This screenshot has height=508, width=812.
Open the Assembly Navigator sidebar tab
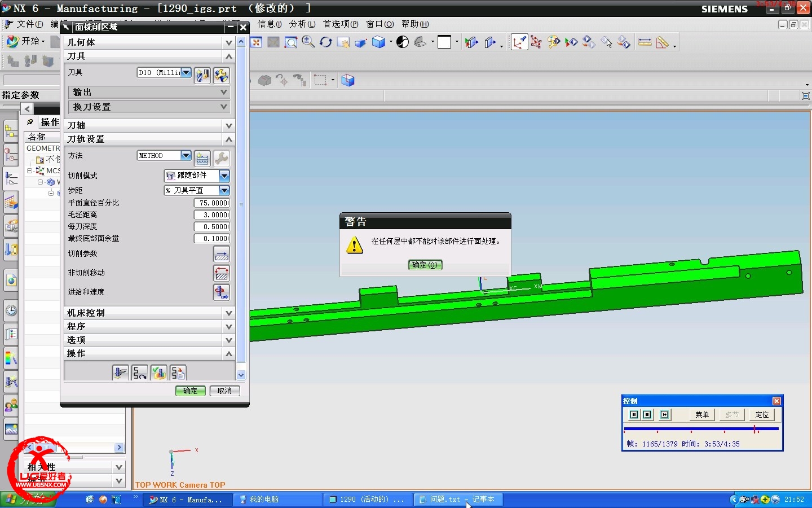[11, 132]
